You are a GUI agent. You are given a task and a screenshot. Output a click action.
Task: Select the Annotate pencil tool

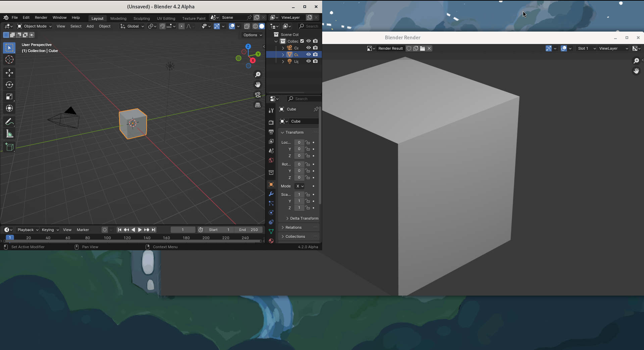(x=9, y=122)
